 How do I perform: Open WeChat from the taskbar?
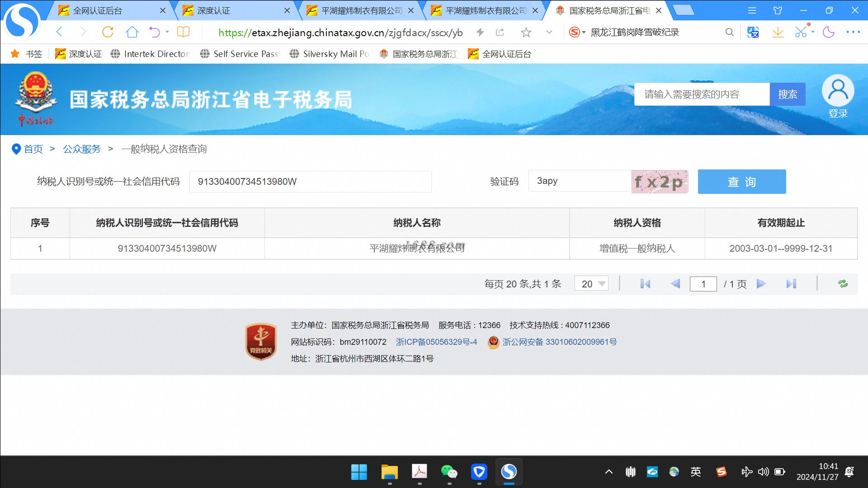[x=449, y=472]
